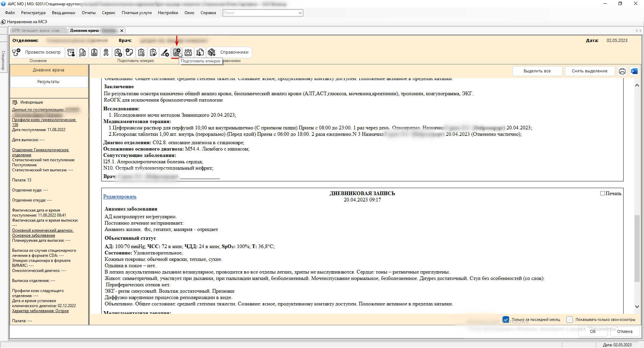The image size is (644, 348).
Task: Open 'Основной клинический диагноз' link
Action: [43, 230]
